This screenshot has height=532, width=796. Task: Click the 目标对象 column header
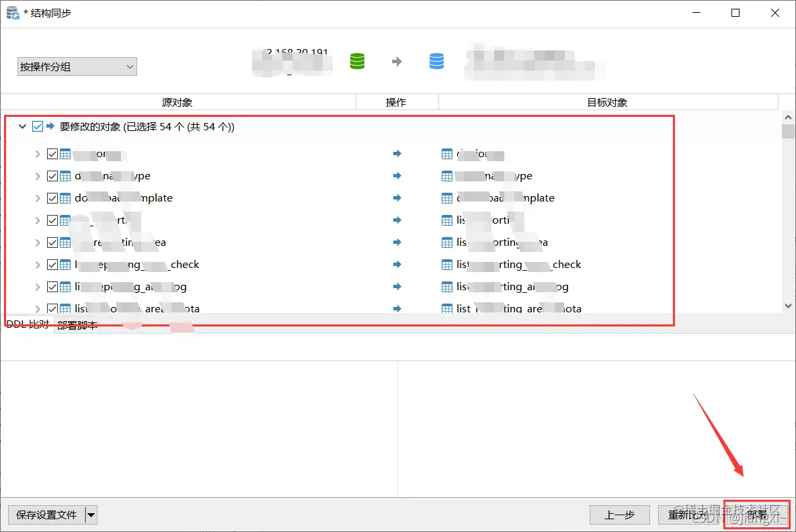(x=608, y=102)
